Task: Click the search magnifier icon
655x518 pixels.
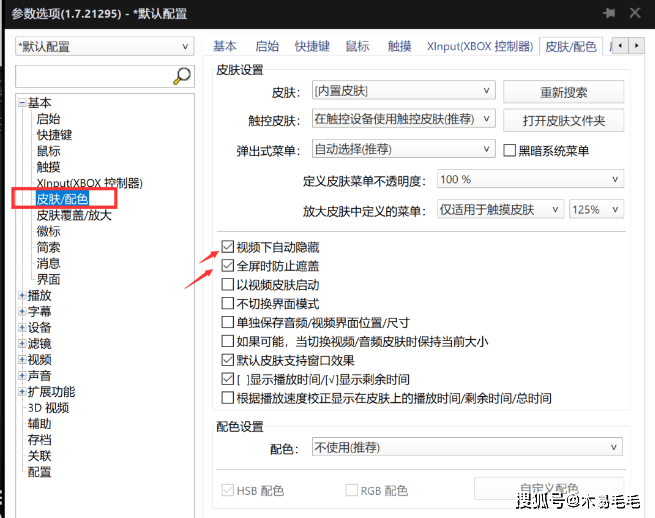Action: (182, 76)
